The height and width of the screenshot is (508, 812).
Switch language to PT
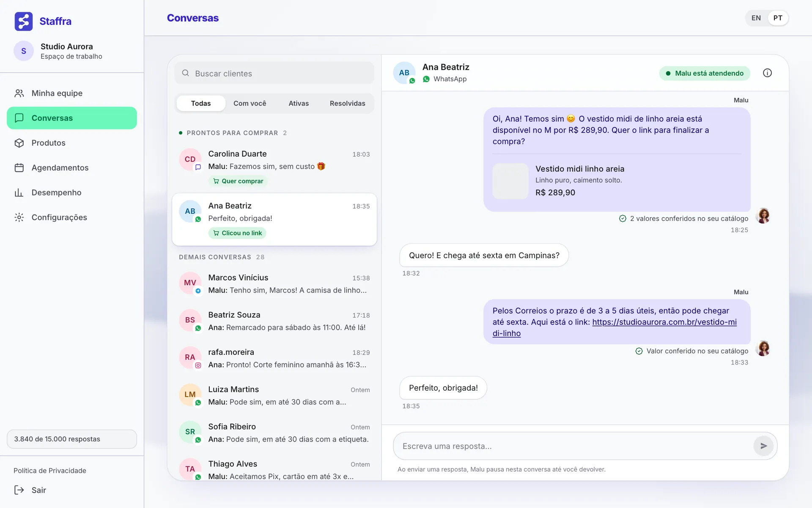[x=778, y=18]
